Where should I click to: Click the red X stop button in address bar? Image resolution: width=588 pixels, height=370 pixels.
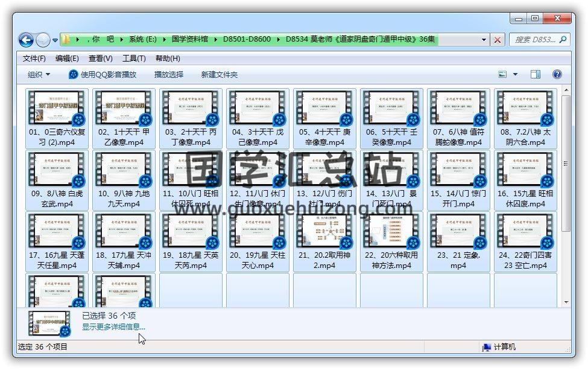[498, 40]
